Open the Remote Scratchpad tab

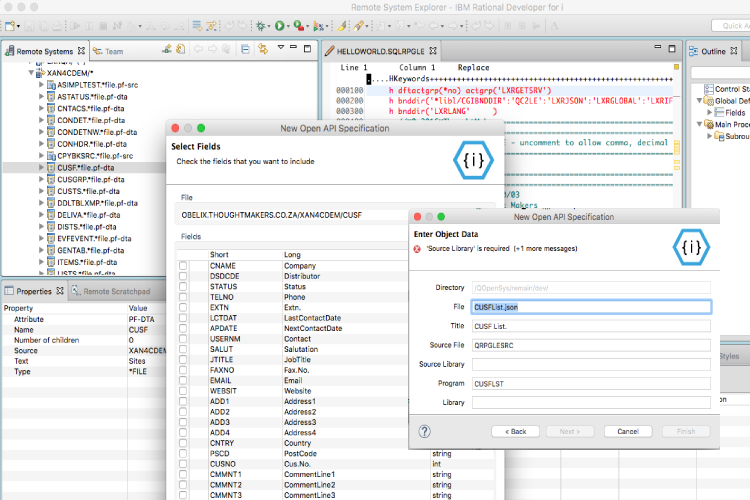click(x=111, y=291)
